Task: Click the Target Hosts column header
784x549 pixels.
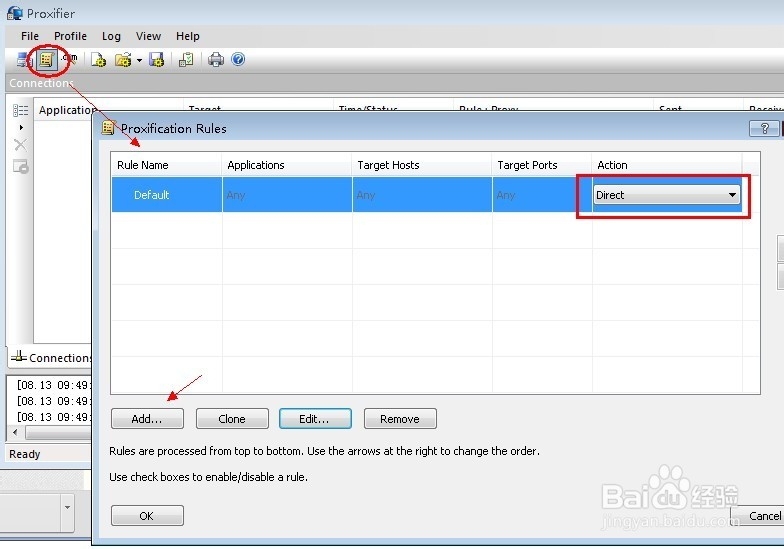Action: [x=422, y=165]
